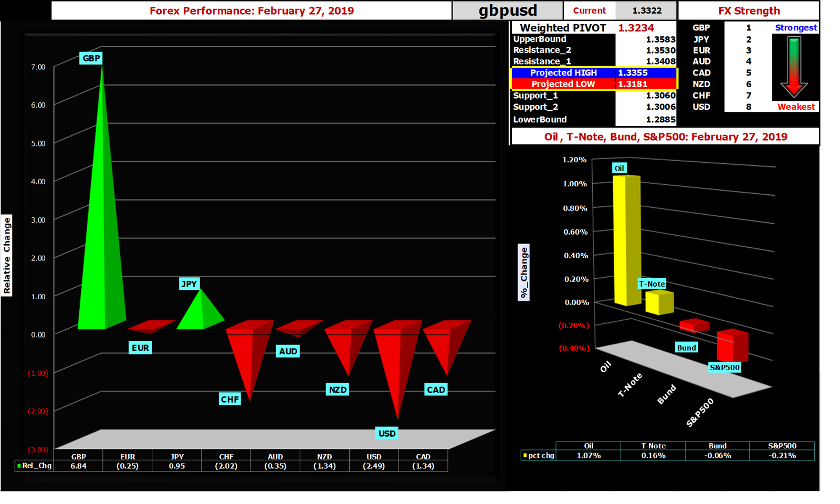Click the Strongest label link

(x=796, y=27)
